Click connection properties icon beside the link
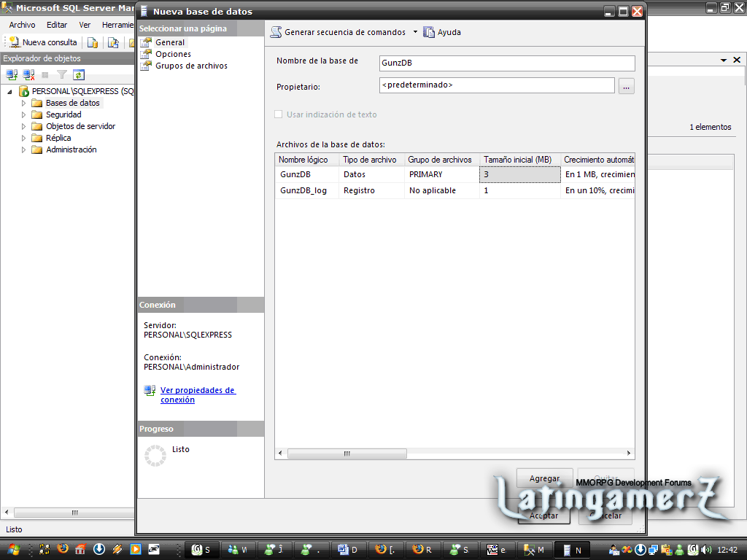This screenshot has height=560, width=747. 150,391
